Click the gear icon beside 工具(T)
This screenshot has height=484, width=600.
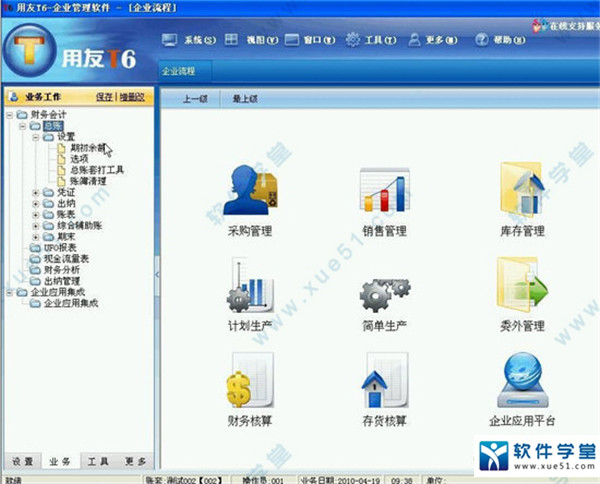pos(352,39)
